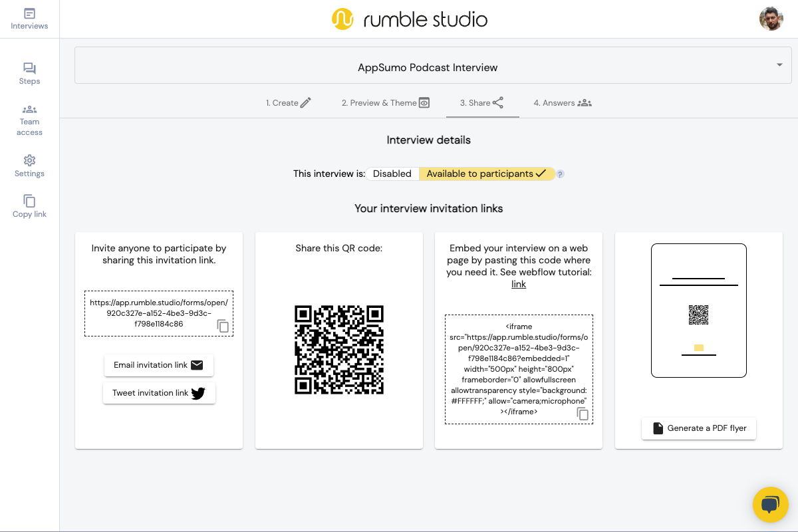Open the webflow tutorial link

point(519,284)
